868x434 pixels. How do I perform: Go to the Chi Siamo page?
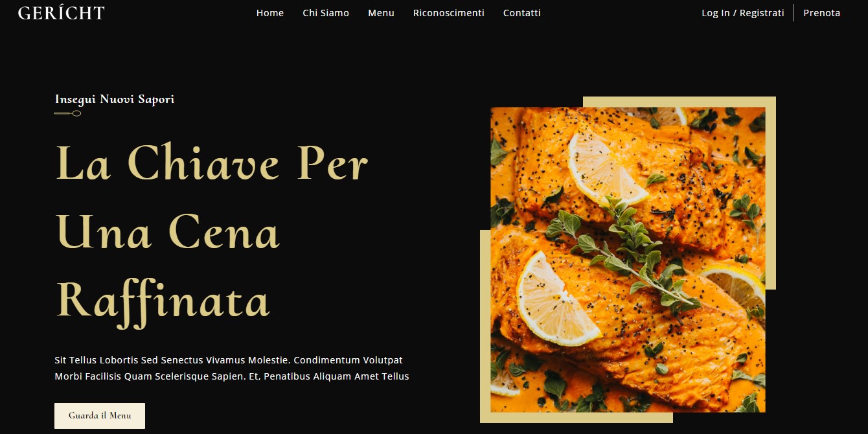point(326,13)
